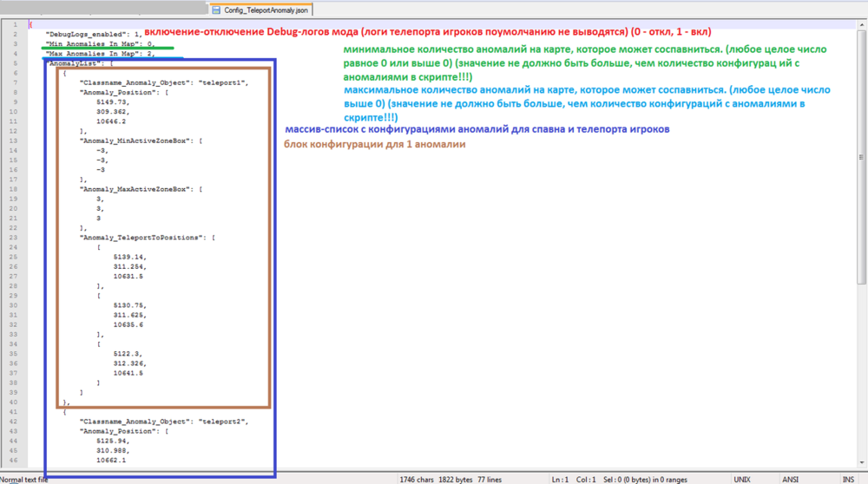Place cursor on the "Anomaly_TeleportToPositions" line
868x484 pixels.
[148, 238]
